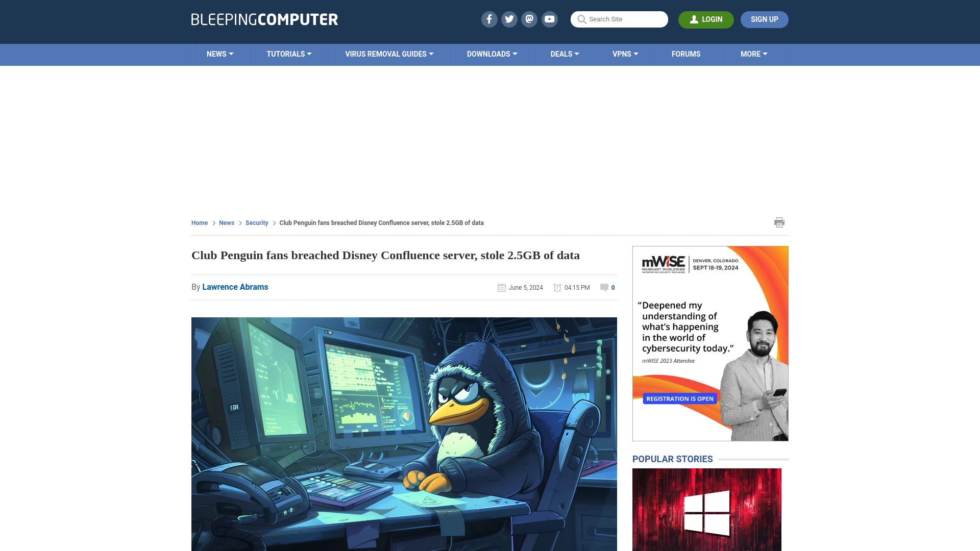Click the Login button
The height and width of the screenshot is (551, 980).
pos(706,19)
